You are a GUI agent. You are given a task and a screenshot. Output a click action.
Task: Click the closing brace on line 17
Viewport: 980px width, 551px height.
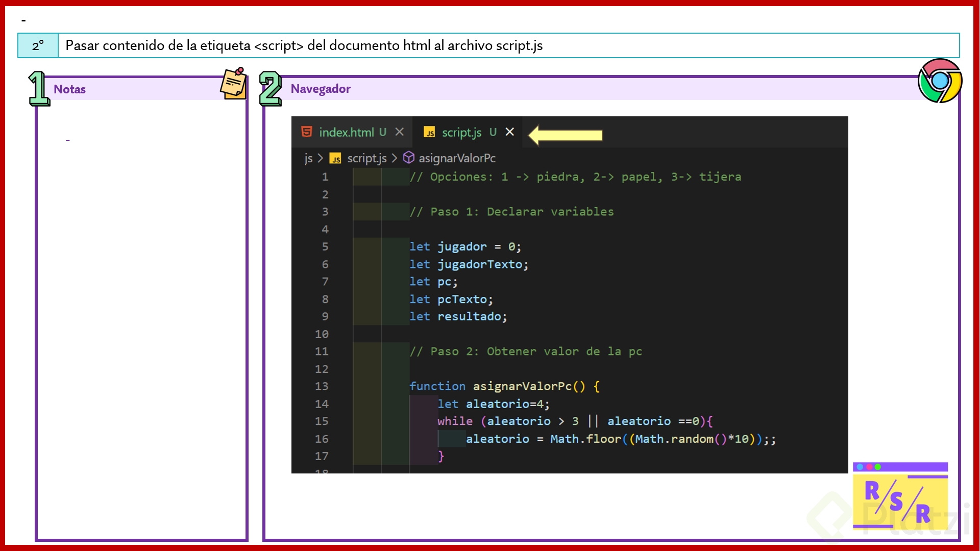click(441, 456)
